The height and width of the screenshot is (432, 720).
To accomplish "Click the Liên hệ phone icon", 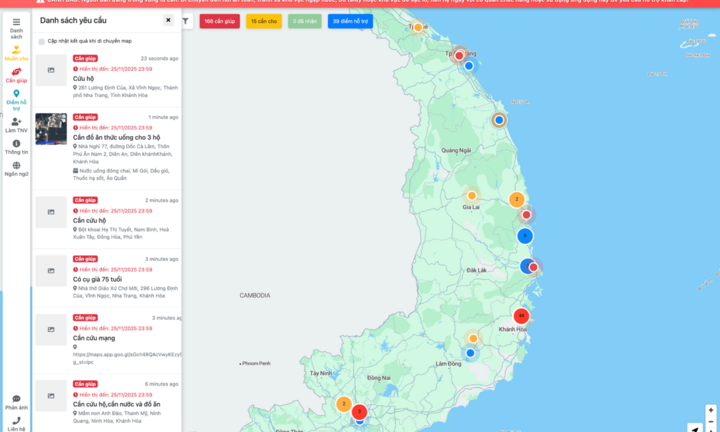I will click(16, 421).
